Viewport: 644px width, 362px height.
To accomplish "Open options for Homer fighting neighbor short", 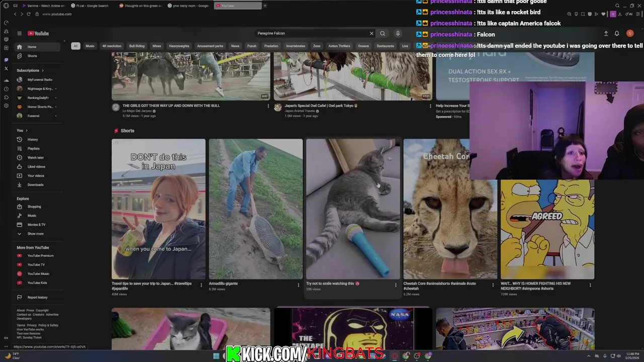I will (x=590, y=285).
